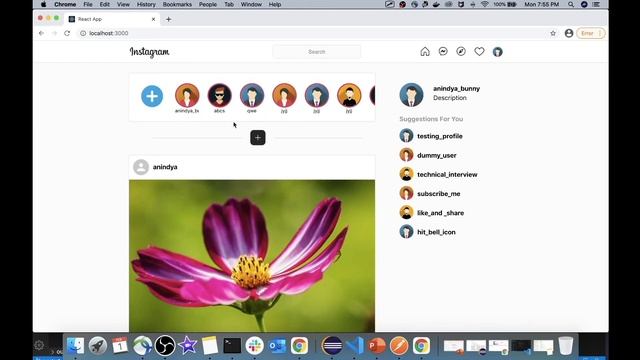Viewport: 640px width, 360px height.
Task: Click the Instagram home icon
Action: pos(425,51)
